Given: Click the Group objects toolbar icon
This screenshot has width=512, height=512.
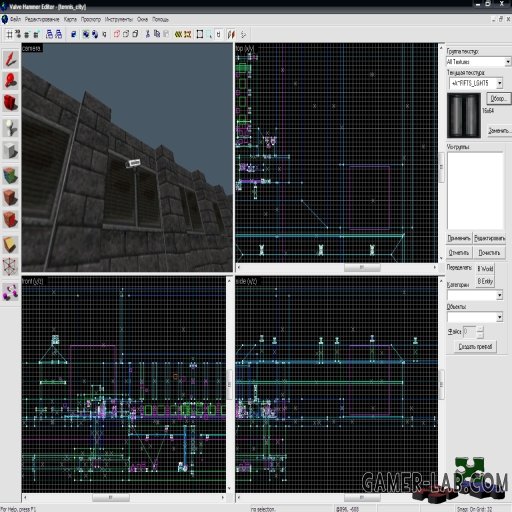Looking at the screenshot, I should [x=86, y=34].
